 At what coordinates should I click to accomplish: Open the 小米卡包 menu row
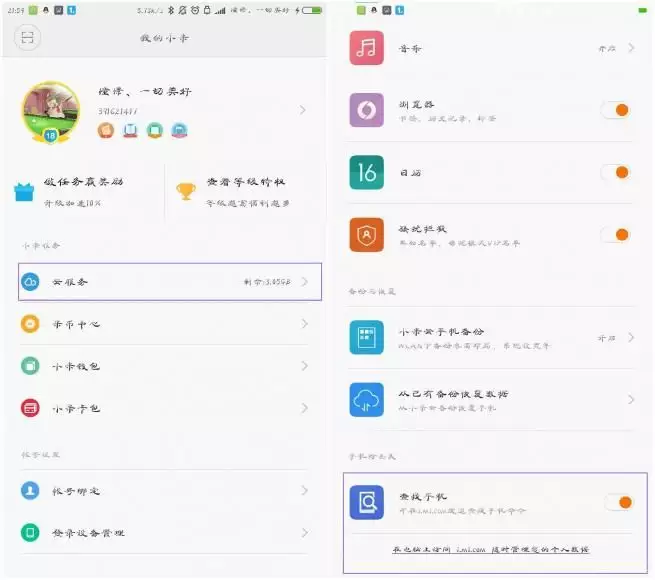pyautogui.click(x=165, y=408)
